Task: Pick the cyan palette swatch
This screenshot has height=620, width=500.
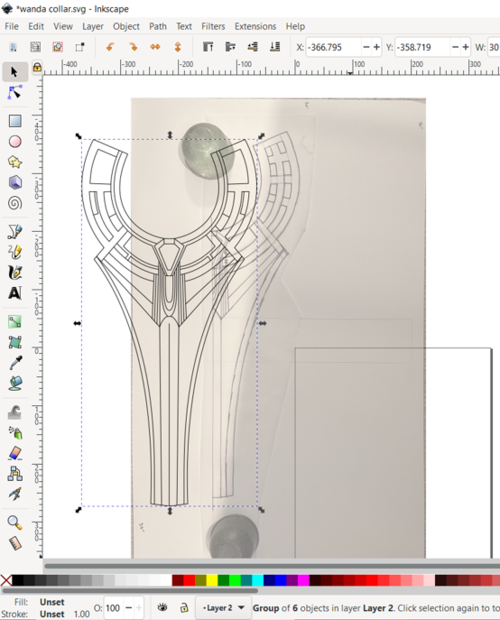Action: (258, 580)
